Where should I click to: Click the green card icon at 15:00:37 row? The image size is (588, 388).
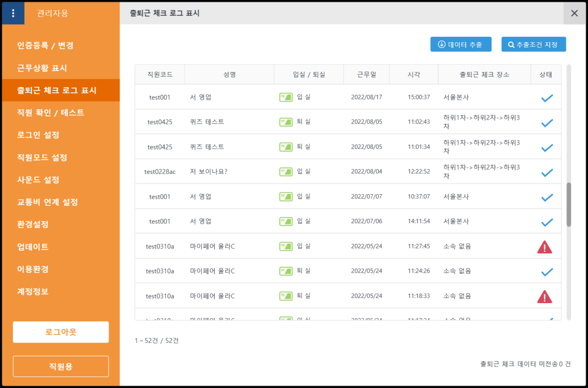286,97
